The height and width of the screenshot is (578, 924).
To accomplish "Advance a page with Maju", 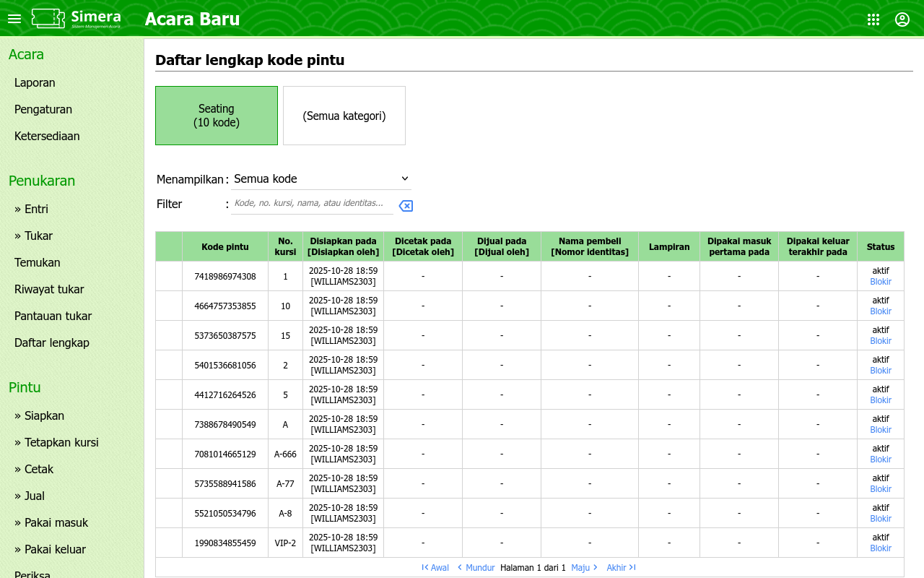I will click(x=584, y=568).
